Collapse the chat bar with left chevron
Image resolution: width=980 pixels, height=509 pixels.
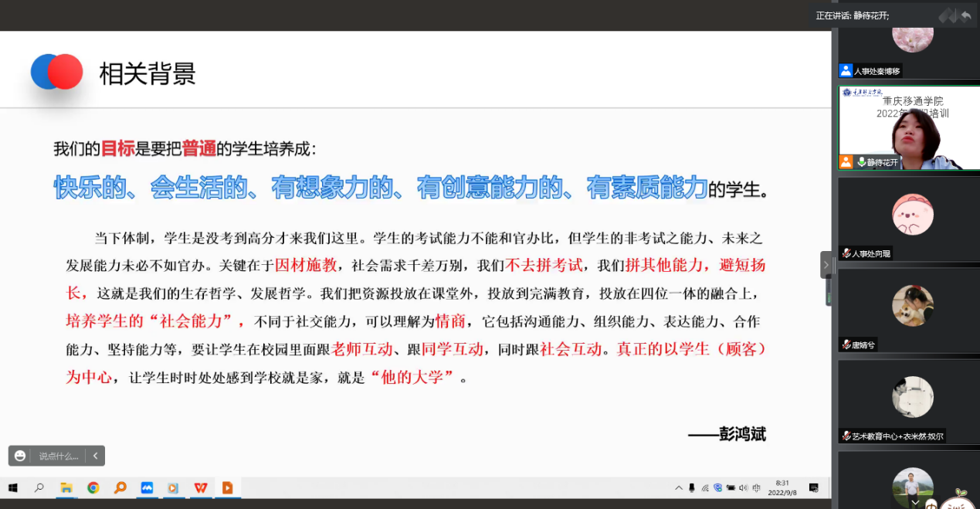click(95, 456)
